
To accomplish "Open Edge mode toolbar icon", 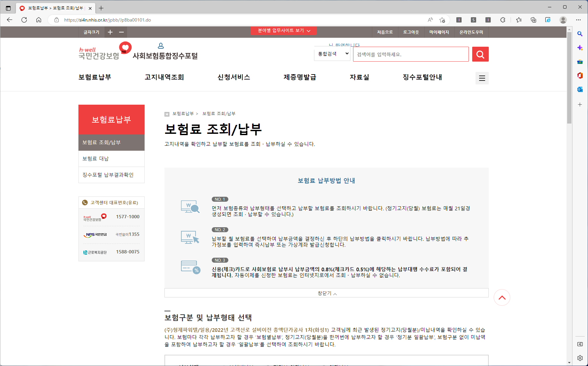I will 548,20.
